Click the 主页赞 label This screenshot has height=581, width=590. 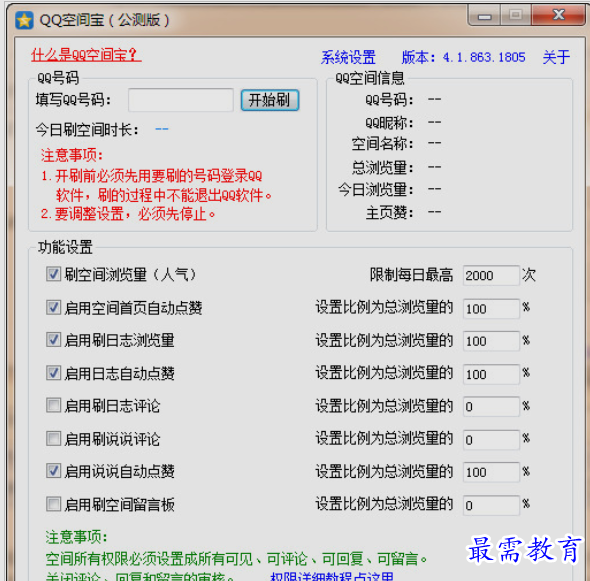pyautogui.click(x=389, y=213)
